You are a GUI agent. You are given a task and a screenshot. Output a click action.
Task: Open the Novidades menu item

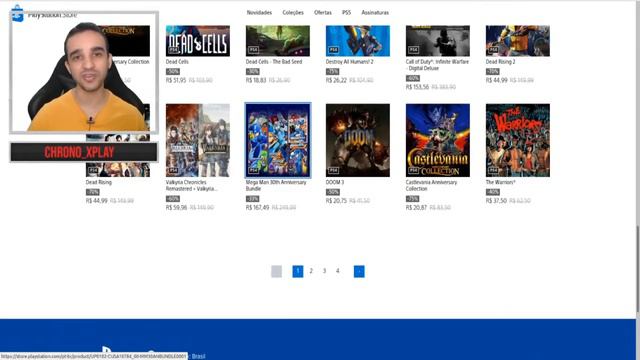click(x=259, y=13)
